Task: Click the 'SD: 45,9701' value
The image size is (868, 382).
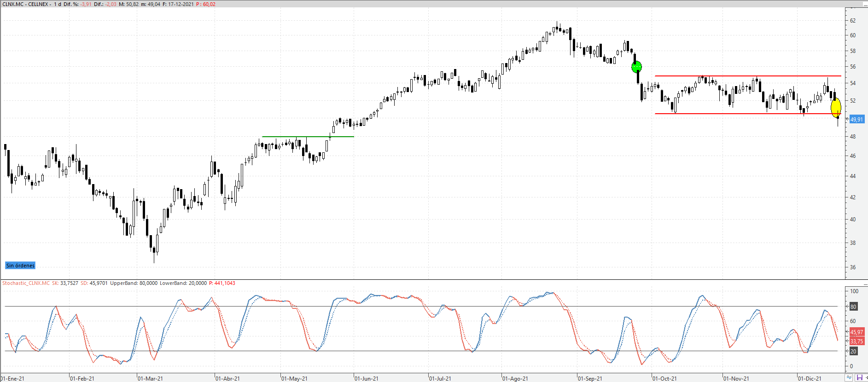Action: pyautogui.click(x=94, y=283)
